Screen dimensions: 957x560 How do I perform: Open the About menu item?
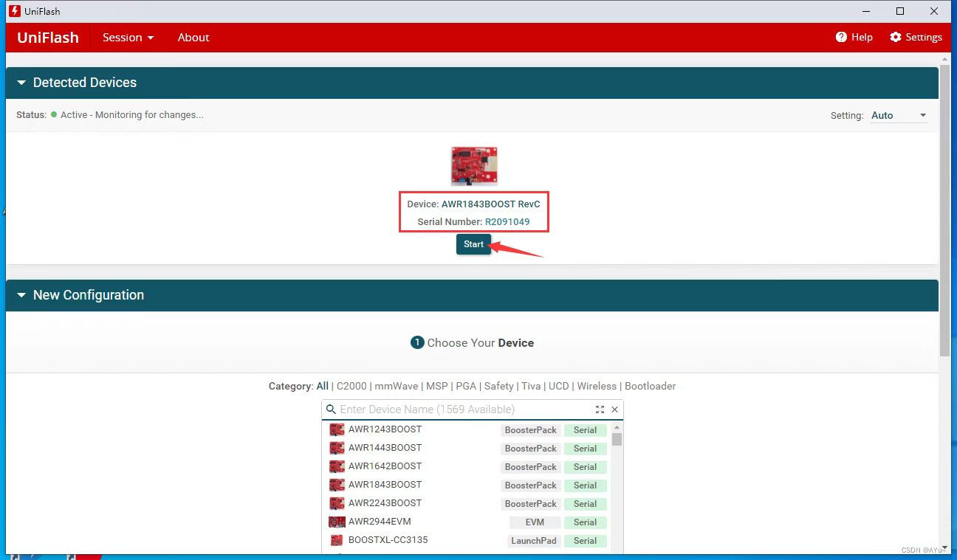[x=193, y=38]
